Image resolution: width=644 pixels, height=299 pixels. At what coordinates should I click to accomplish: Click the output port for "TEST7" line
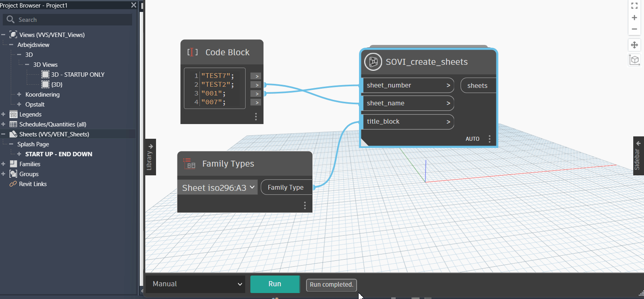[256, 76]
